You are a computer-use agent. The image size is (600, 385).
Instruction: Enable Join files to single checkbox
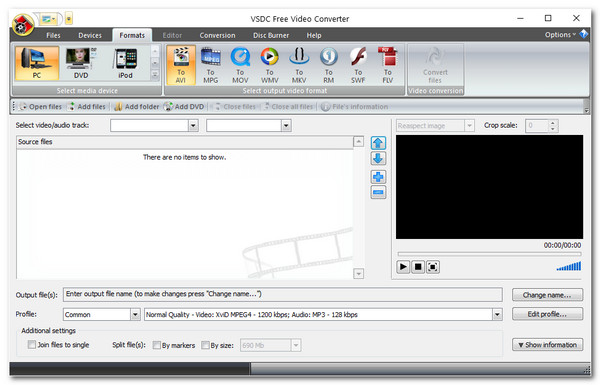click(x=32, y=345)
